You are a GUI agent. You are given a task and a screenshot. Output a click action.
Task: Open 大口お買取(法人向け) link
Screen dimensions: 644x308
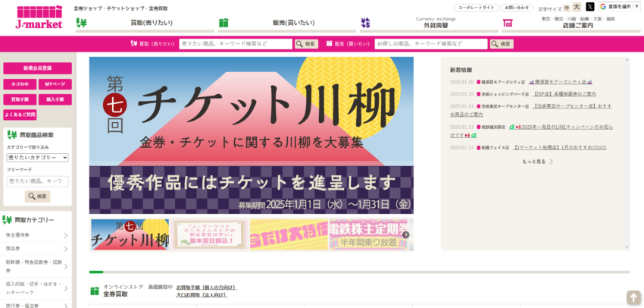tap(202, 295)
